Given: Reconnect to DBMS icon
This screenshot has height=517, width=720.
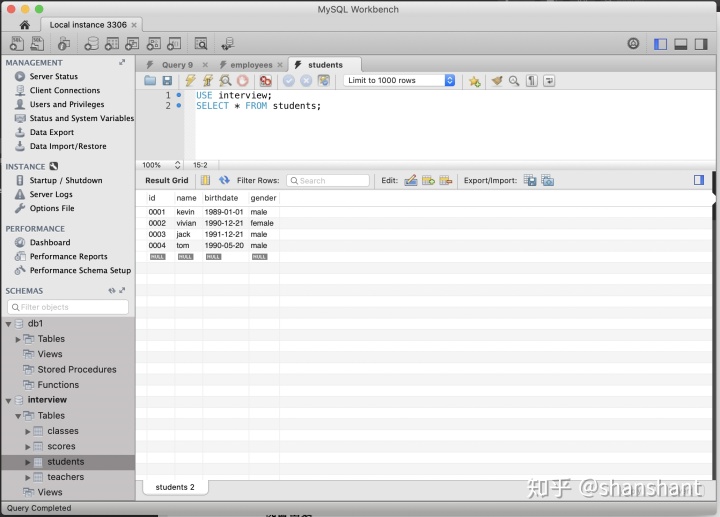Looking at the screenshot, I should coord(227,44).
